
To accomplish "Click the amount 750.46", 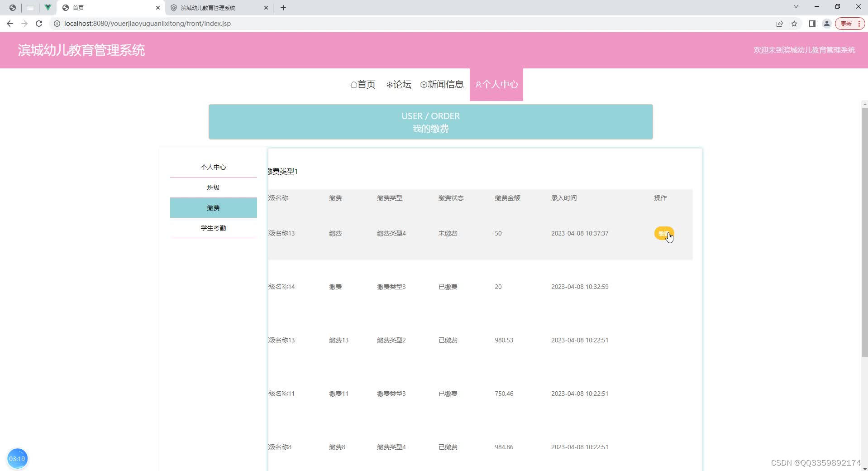I will click(504, 394).
